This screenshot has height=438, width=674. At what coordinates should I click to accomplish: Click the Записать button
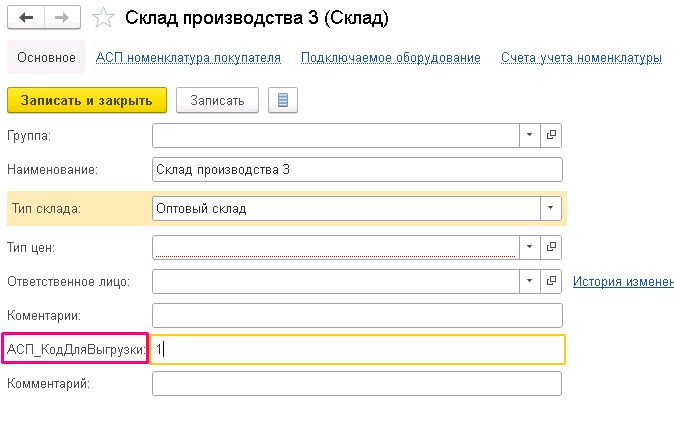tap(217, 100)
